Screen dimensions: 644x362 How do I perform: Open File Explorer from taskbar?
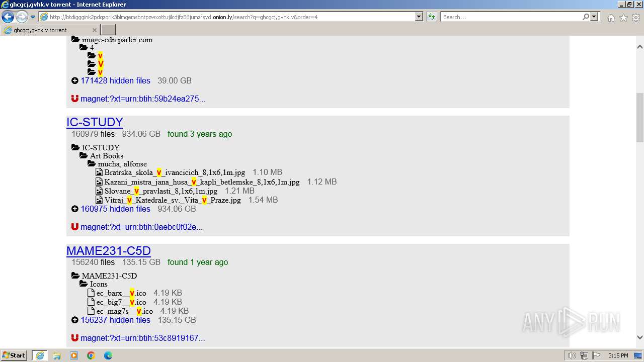pos(57,355)
